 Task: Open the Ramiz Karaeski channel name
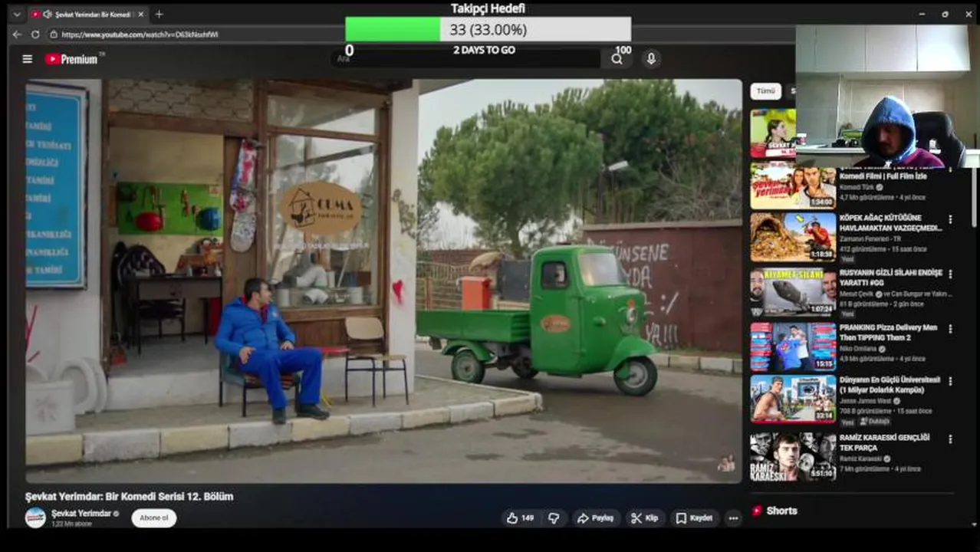click(x=860, y=458)
